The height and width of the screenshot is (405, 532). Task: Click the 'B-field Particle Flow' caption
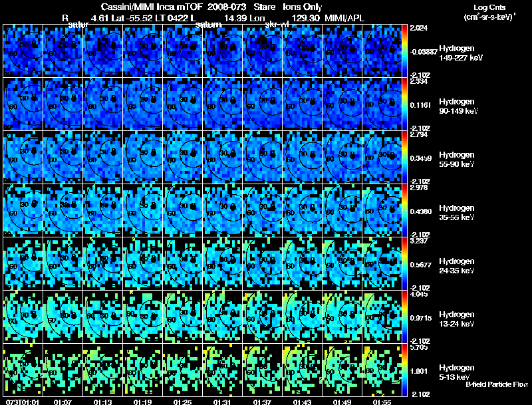pos(497,384)
